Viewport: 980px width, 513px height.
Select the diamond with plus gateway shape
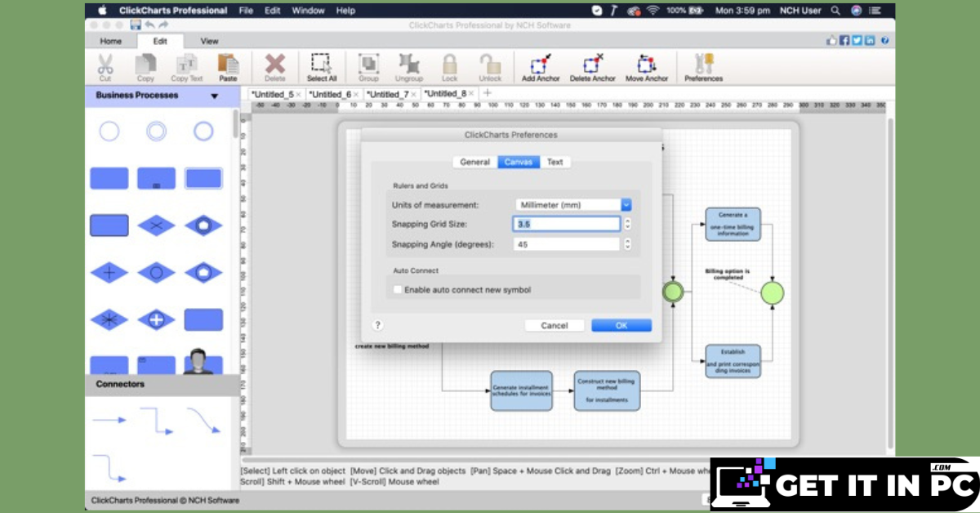click(109, 273)
